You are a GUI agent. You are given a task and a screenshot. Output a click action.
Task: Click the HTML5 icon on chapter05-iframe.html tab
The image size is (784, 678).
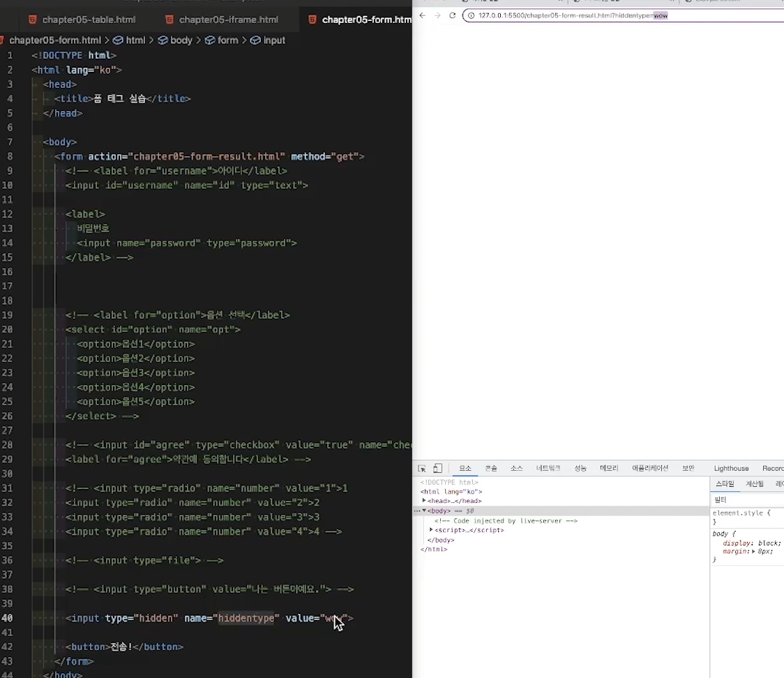coord(169,20)
